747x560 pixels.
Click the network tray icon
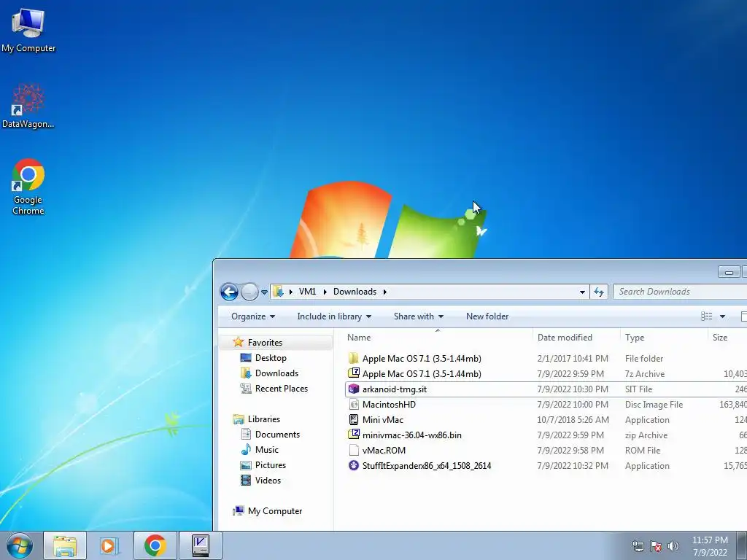point(638,546)
